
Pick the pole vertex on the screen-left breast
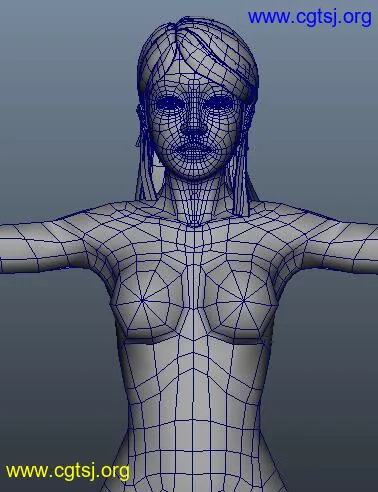tap(143, 301)
